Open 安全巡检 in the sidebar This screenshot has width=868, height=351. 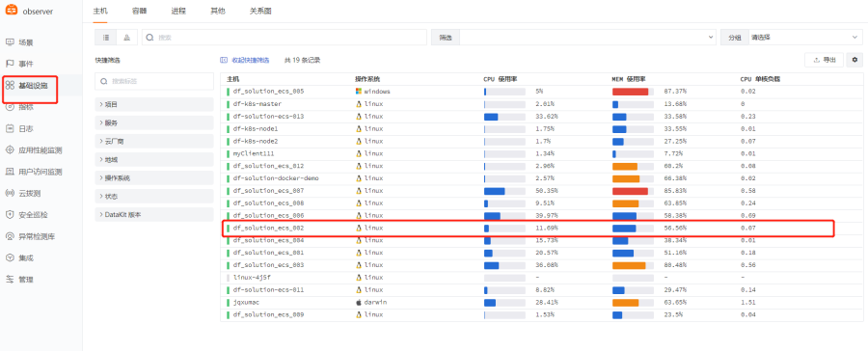click(33, 215)
